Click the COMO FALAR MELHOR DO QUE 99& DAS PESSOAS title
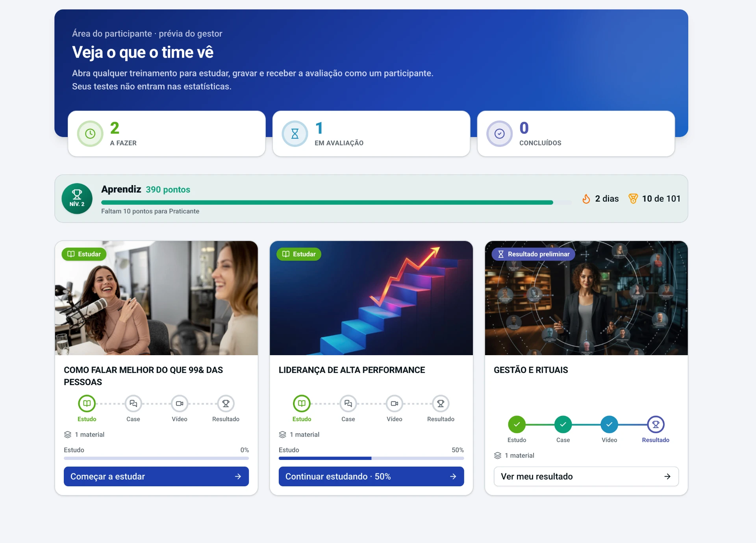This screenshot has height=543, width=756. click(x=143, y=376)
